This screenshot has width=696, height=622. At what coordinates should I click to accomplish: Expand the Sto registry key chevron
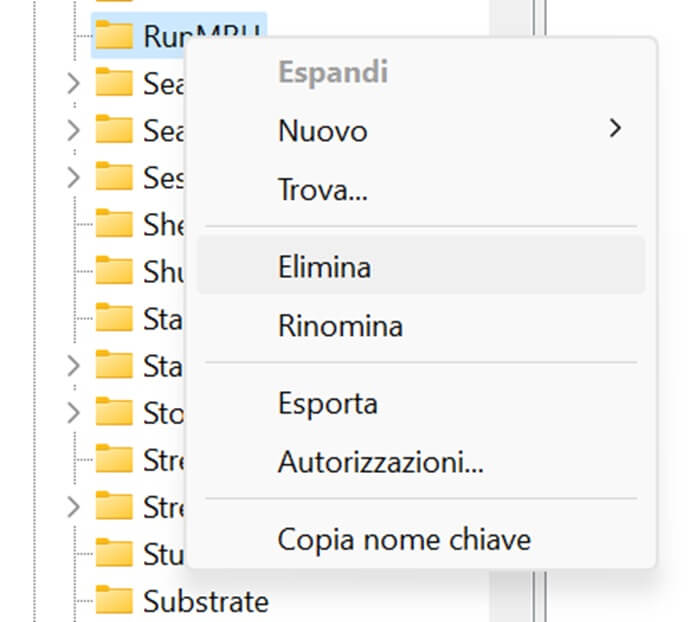73,412
